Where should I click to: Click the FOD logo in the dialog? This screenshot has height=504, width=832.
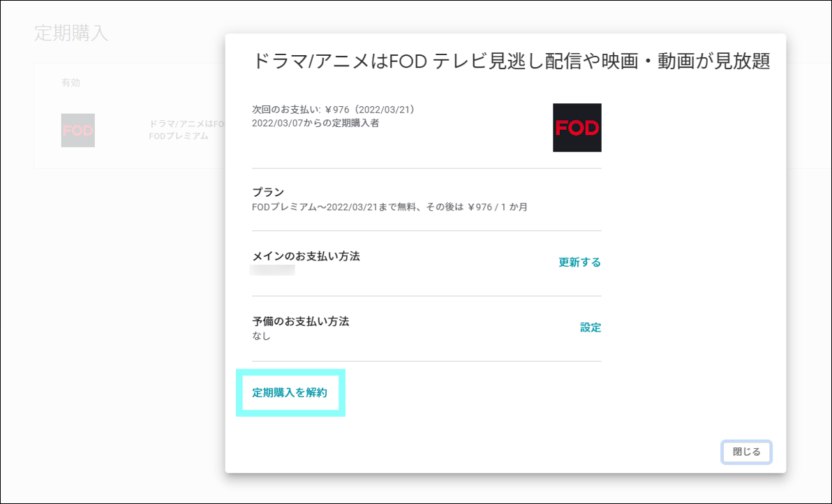(x=577, y=127)
